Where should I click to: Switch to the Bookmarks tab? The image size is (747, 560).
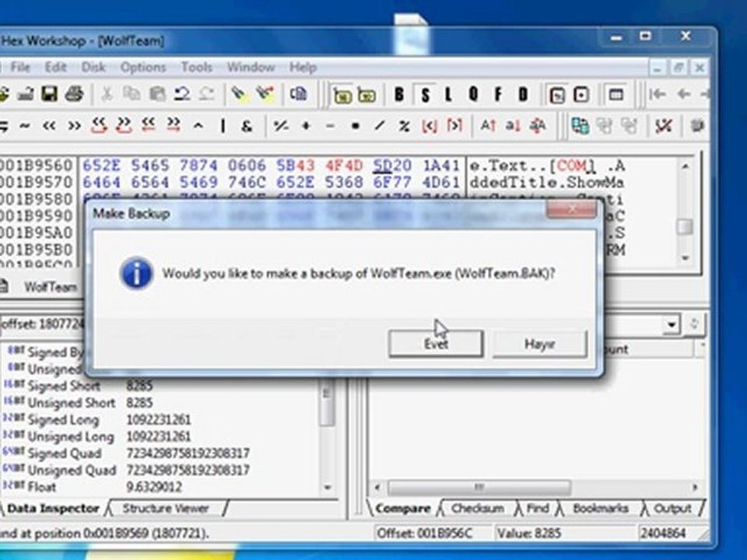pyautogui.click(x=601, y=509)
